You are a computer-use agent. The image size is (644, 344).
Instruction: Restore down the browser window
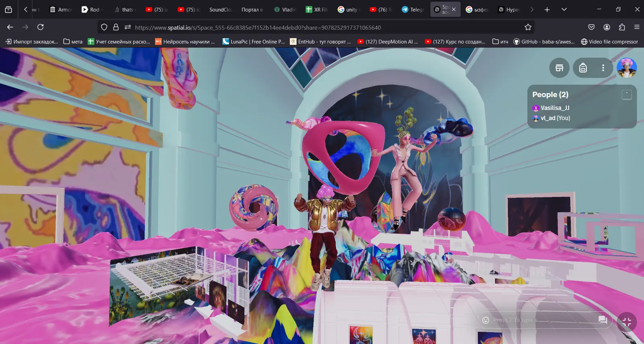point(618,9)
